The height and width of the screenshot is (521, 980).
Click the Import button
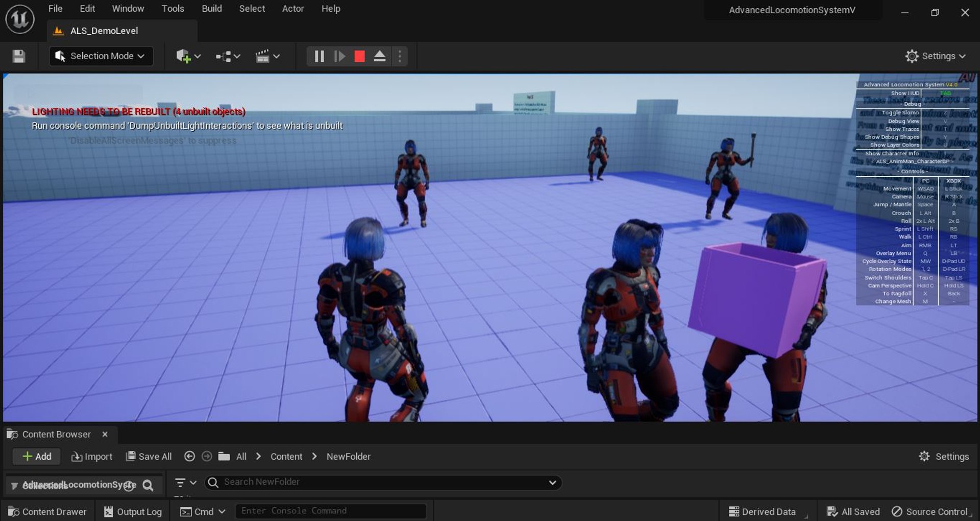pos(92,456)
